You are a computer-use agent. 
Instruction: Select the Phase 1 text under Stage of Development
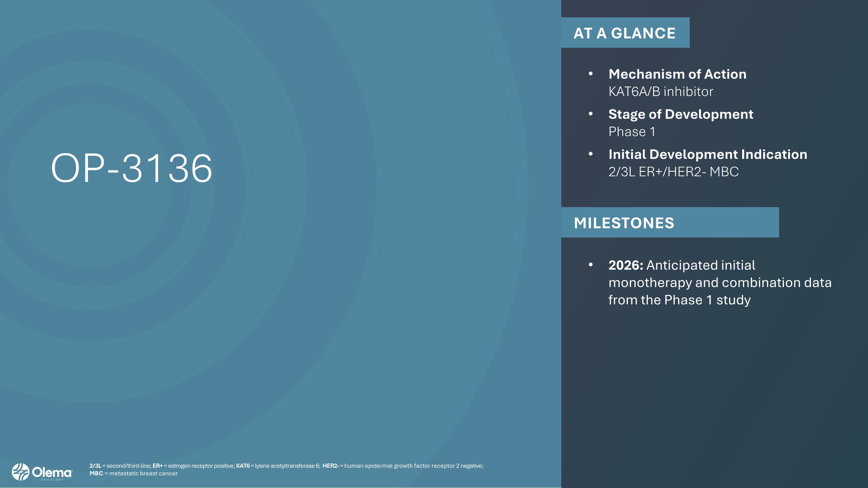[x=632, y=132]
